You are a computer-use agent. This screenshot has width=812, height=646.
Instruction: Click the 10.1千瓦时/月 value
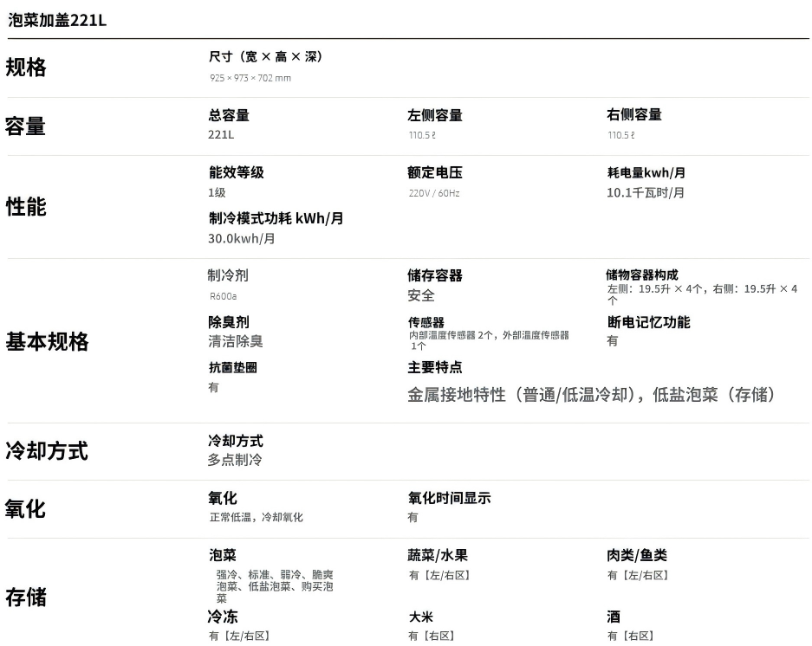646,192
